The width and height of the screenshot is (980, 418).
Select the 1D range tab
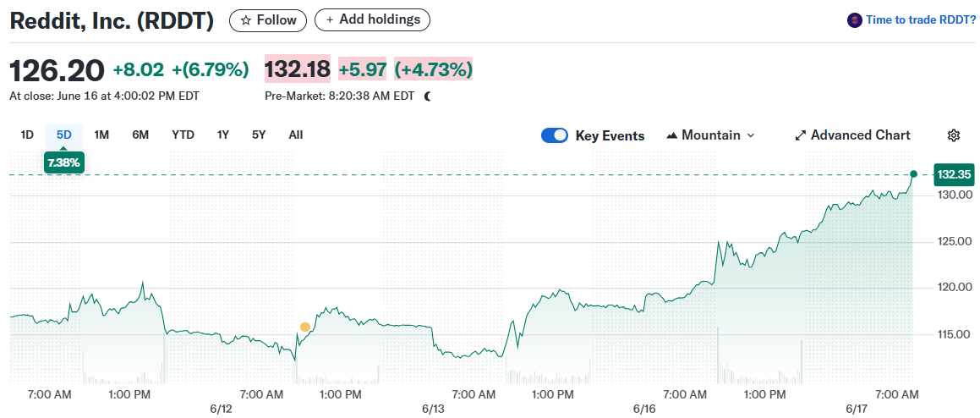coord(27,135)
